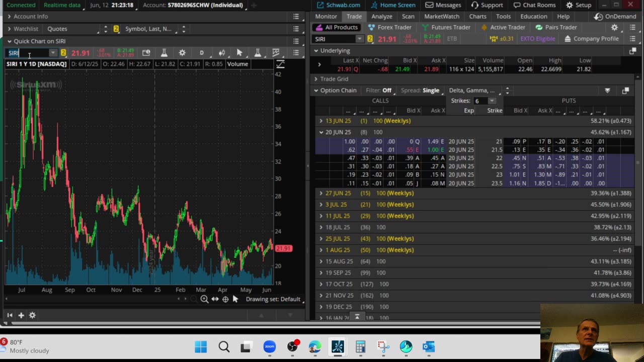The width and height of the screenshot is (644, 362).
Task: Launch Calculator from the taskbar
Action: coord(360,347)
